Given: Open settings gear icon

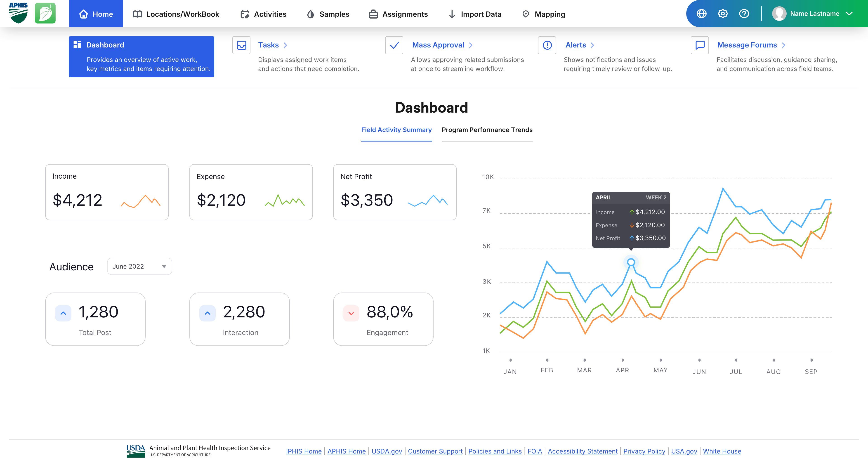Looking at the screenshot, I should (x=722, y=14).
